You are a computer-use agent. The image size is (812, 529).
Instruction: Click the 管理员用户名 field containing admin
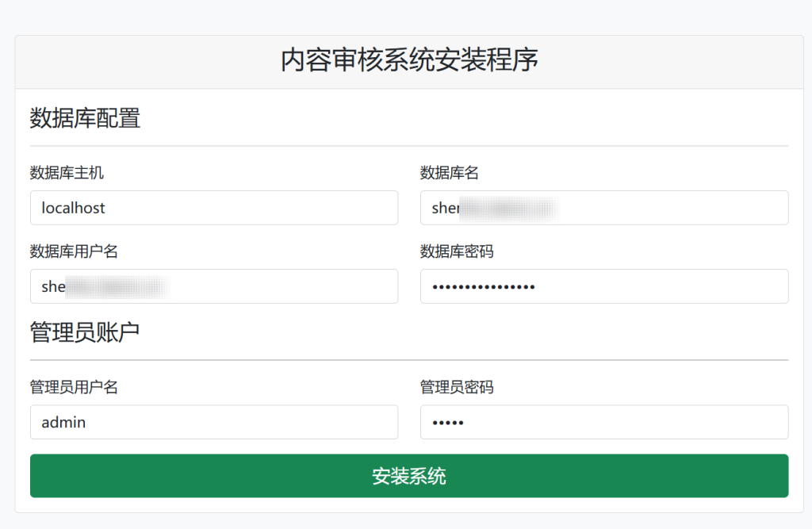[214, 422]
